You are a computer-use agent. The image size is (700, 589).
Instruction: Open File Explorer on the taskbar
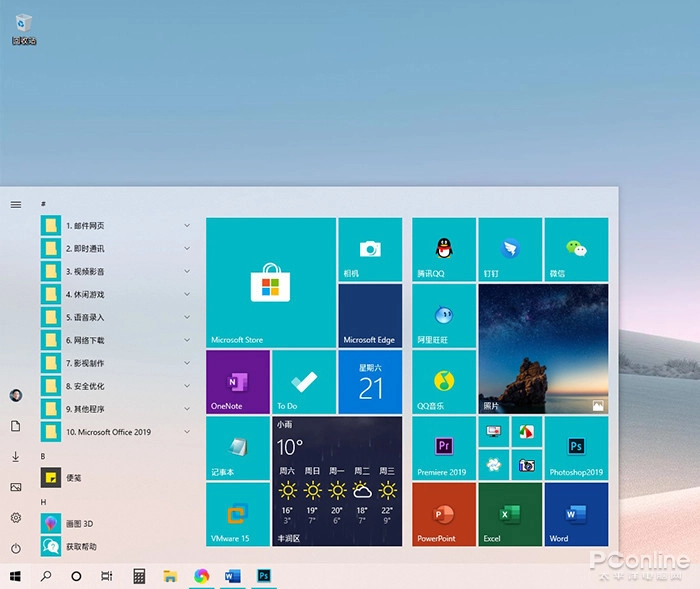(x=170, y=576)
